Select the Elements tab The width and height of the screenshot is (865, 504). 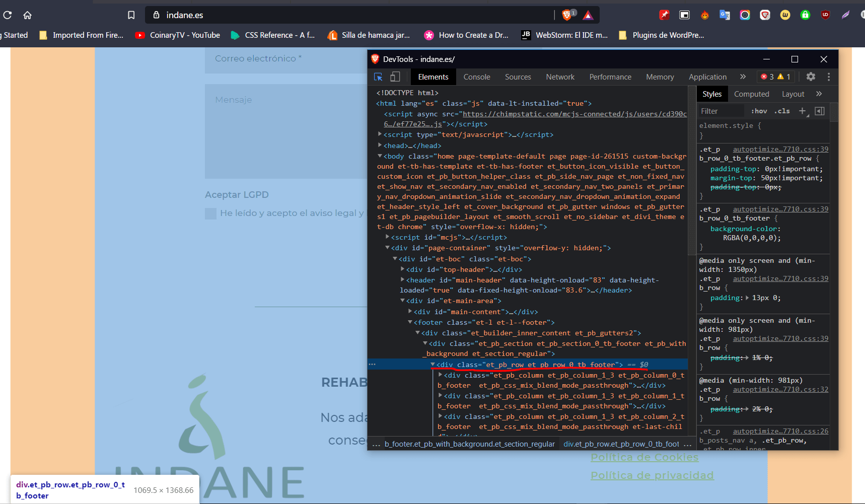pyautogui.click(x=433, y=77)
